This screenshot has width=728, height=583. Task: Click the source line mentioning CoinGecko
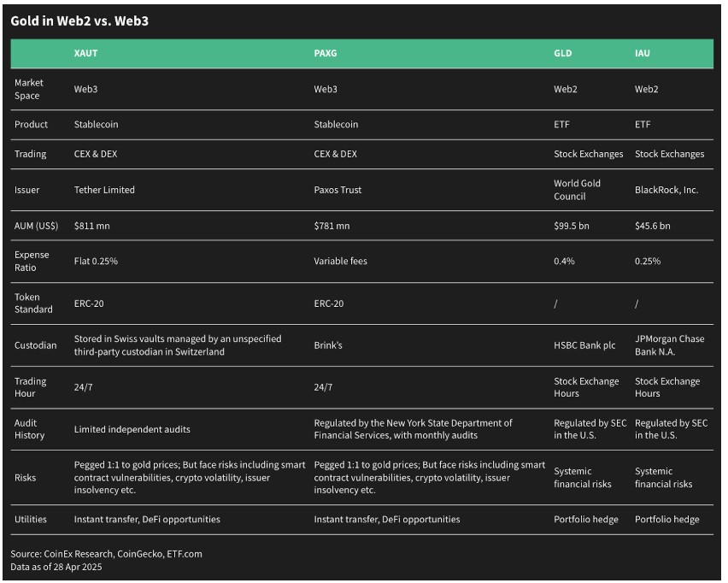coord(106,554)
